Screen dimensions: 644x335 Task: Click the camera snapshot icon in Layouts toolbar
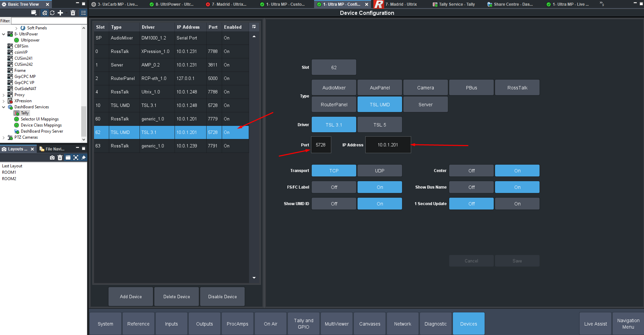(52, 158)
